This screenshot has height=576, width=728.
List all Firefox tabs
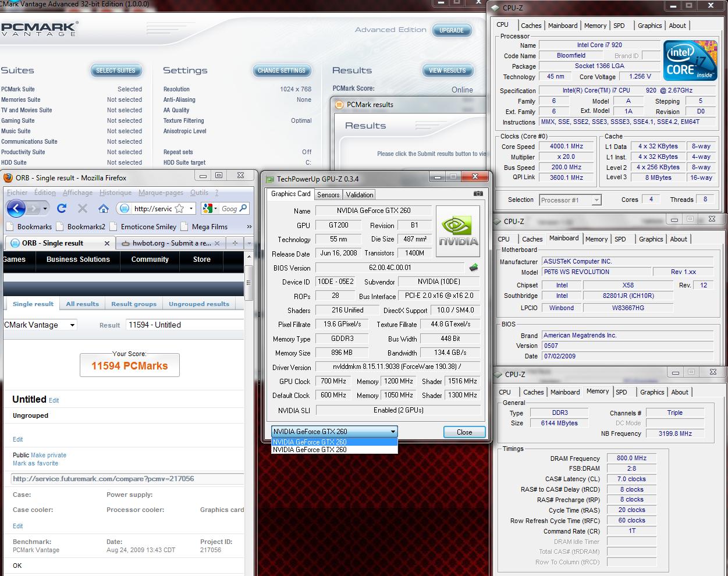pos(248,243)
